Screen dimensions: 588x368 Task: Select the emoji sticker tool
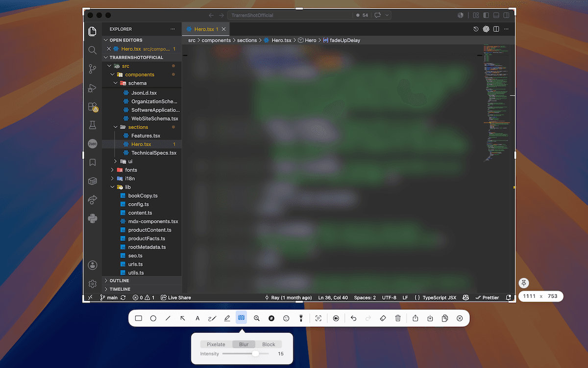[286, 318]
